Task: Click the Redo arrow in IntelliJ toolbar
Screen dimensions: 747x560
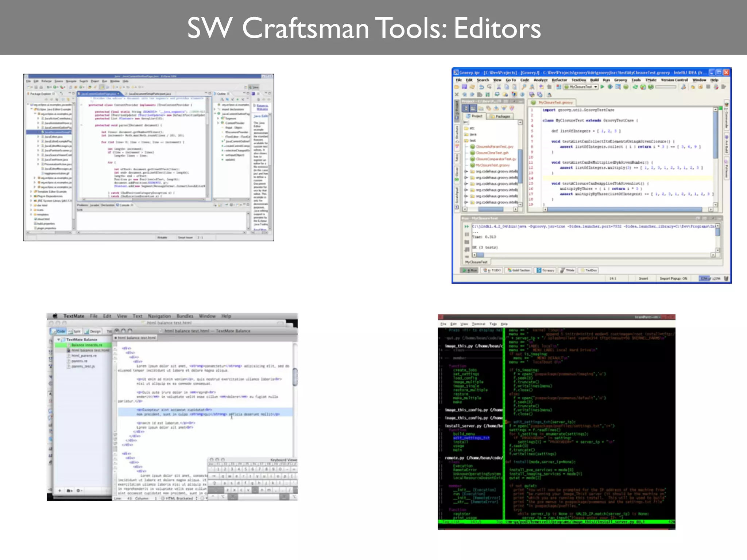Action: (489, 87)
